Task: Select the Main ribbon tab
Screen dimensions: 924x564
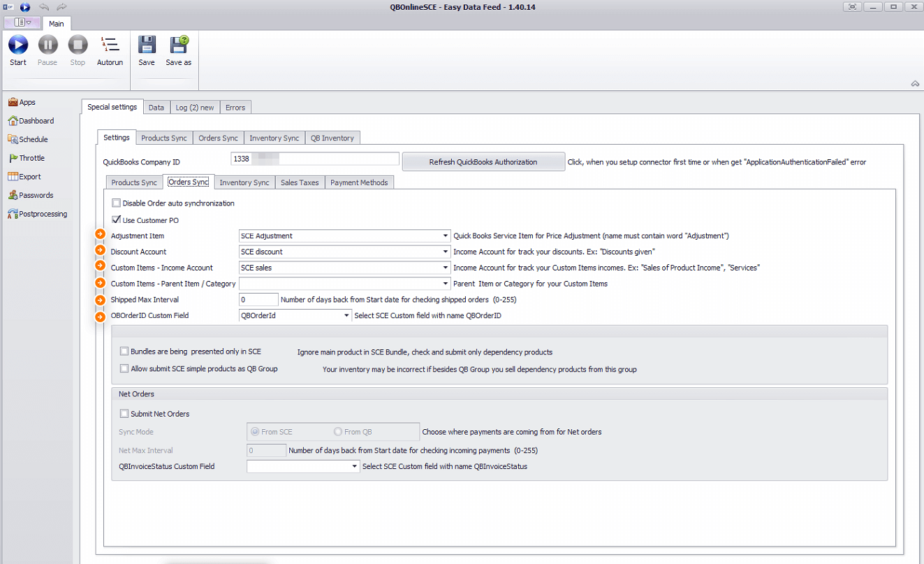Action: point(56,23)
